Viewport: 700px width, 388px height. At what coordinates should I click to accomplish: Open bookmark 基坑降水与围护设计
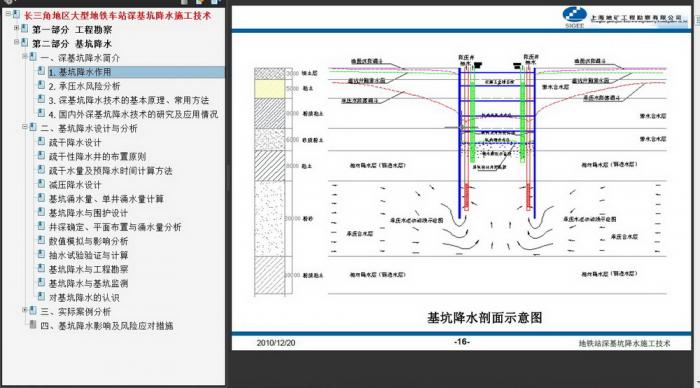tap(88, 213)
